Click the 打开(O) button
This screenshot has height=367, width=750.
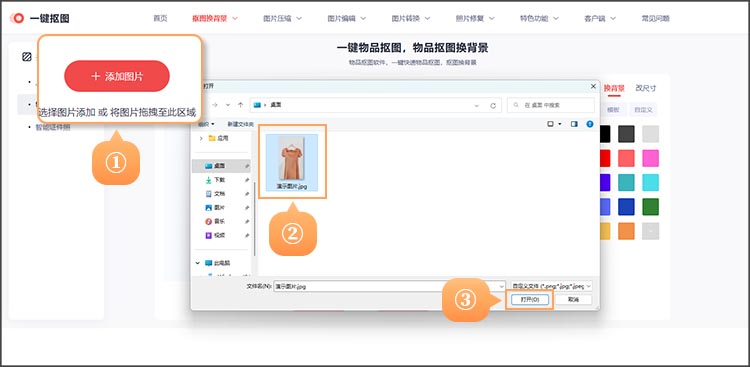pos(529,300)
